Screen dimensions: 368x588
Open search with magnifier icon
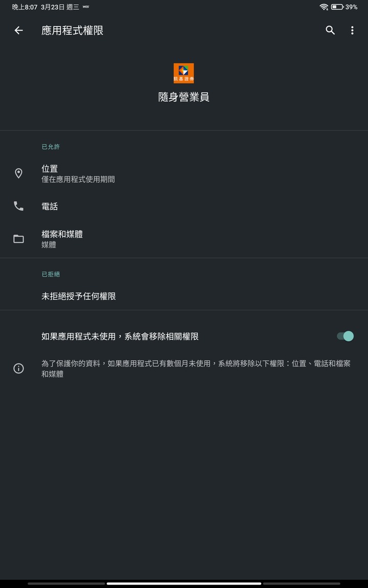330,31
